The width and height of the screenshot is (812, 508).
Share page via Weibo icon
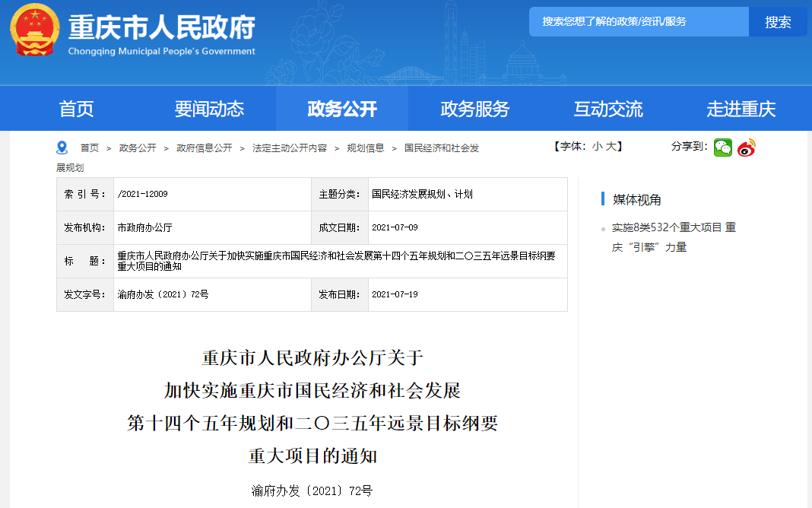pos(747,148)
